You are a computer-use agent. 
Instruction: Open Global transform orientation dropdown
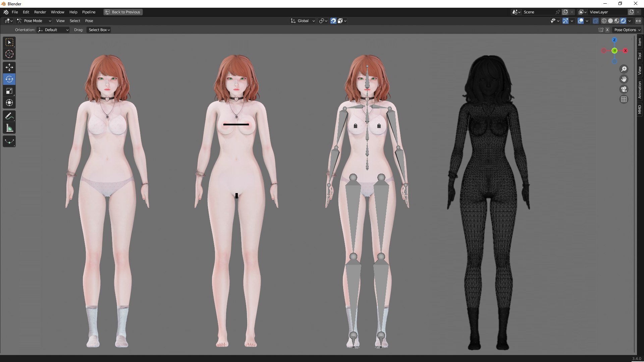tap(303, 21)
